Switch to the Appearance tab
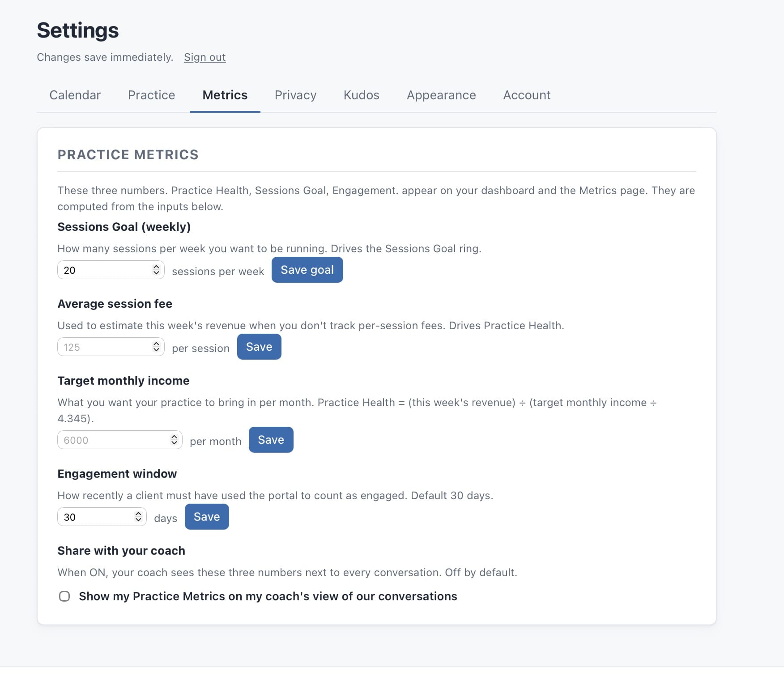The width and height of the screenshot is (784, 679). click(x=441, y=95)
